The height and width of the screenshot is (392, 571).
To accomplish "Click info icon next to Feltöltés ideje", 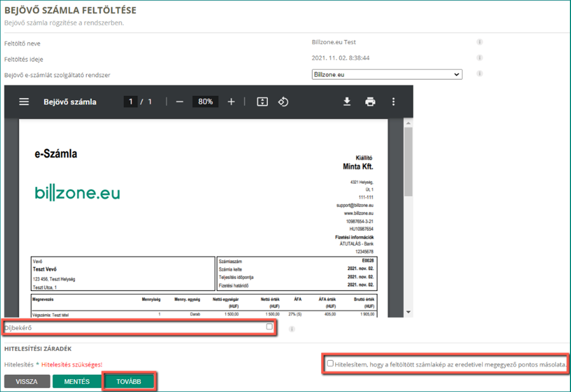I will click(480, 58).
